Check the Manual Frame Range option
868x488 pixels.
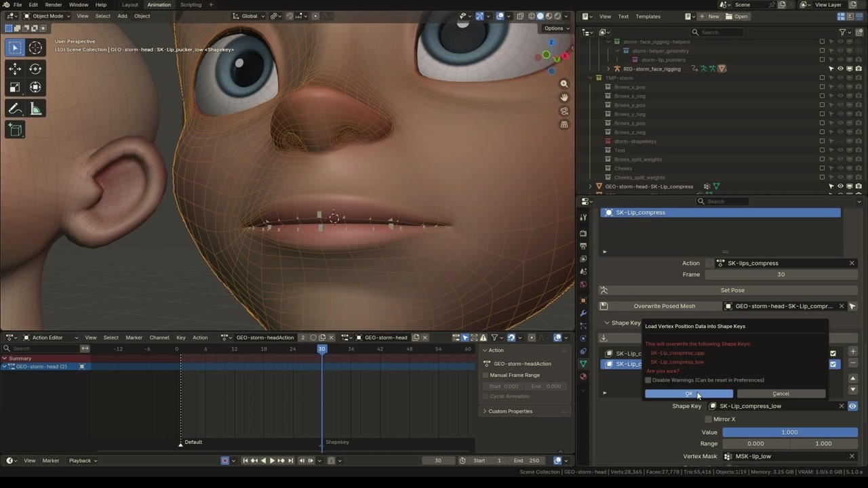[x=486, y=375]
